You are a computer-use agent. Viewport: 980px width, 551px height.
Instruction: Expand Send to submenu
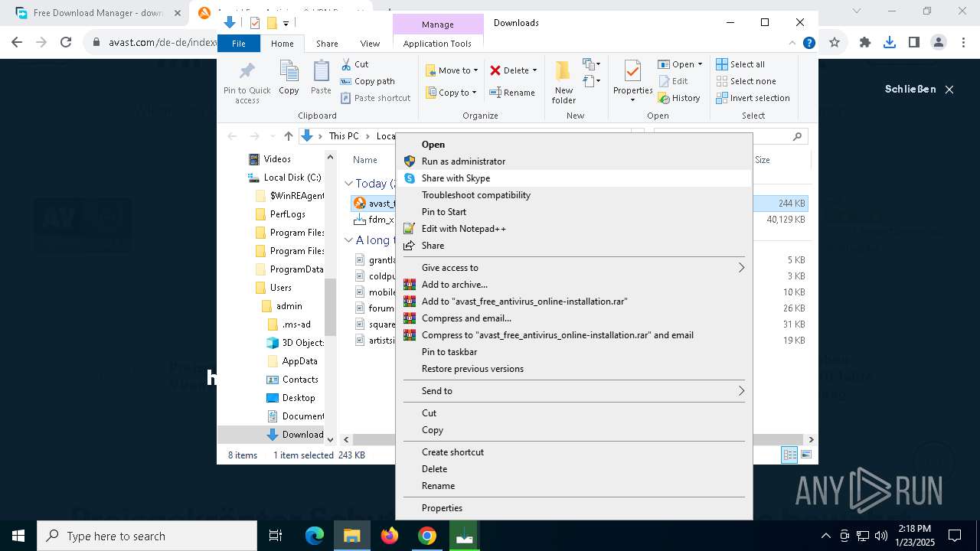574,391
